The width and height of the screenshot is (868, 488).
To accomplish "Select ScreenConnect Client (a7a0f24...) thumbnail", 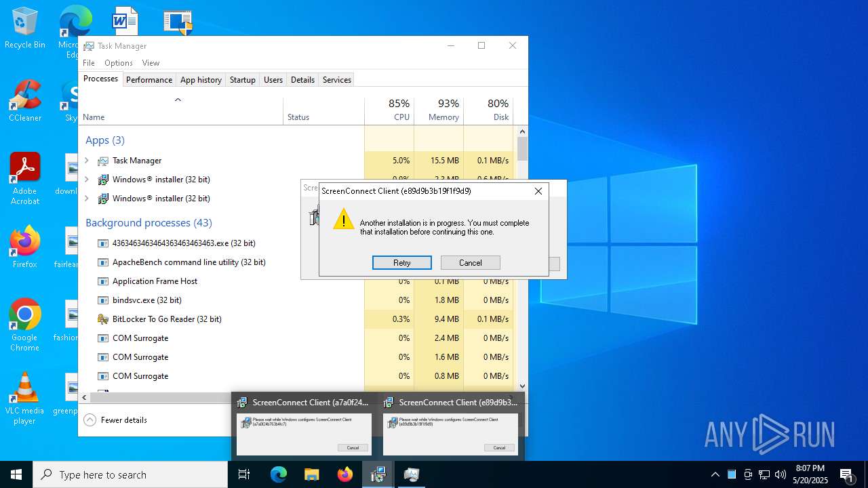I will point(304,425).
